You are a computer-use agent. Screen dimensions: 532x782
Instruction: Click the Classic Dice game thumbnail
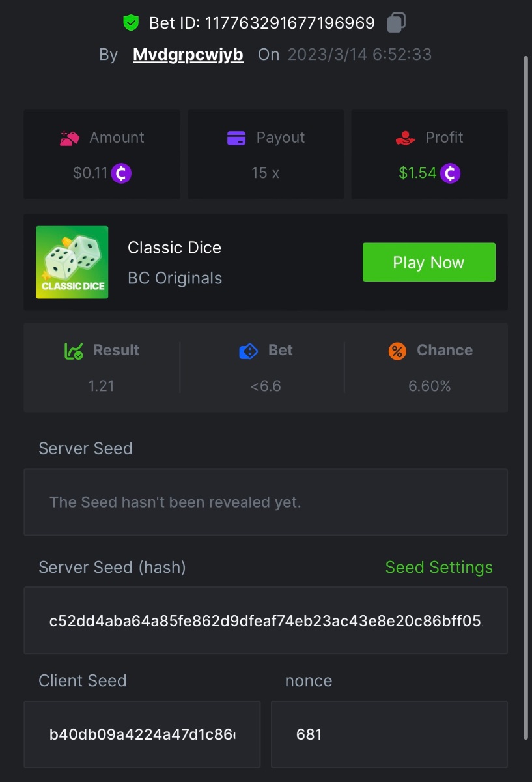(72, 262)
